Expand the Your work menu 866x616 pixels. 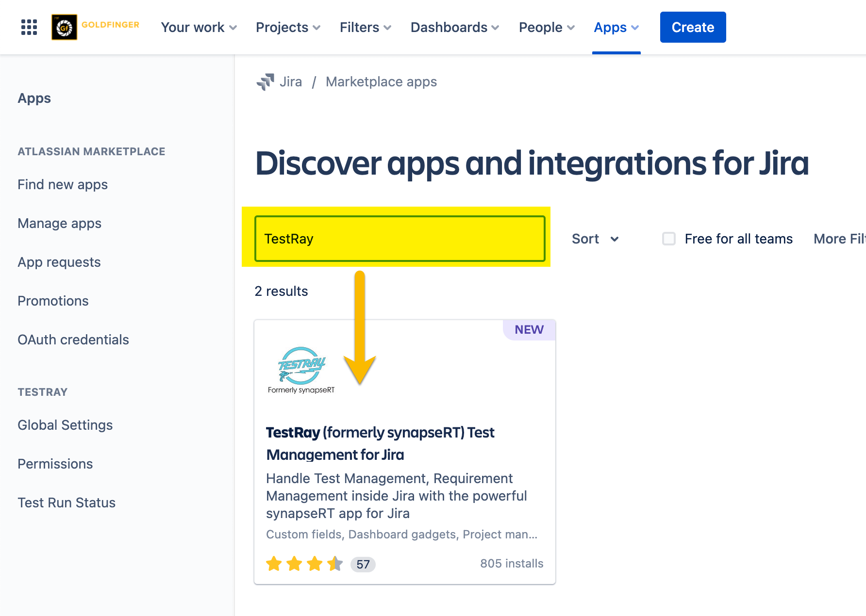coord(199,27)
